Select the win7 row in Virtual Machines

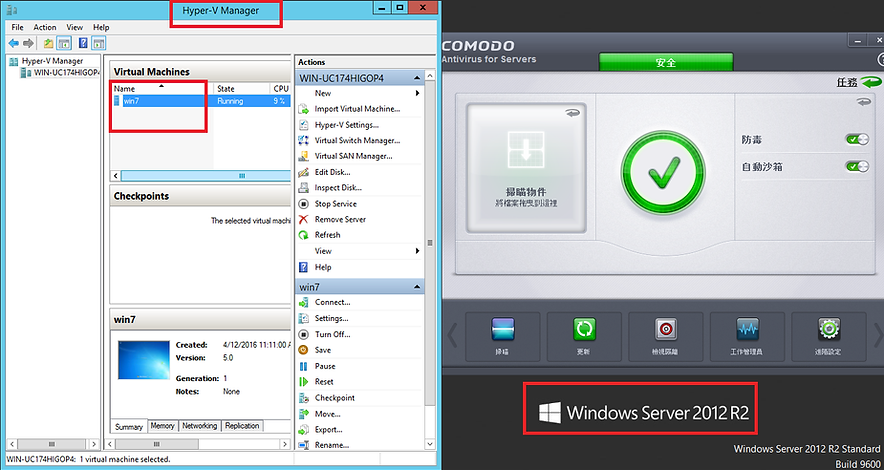click(x=201, y=101)
